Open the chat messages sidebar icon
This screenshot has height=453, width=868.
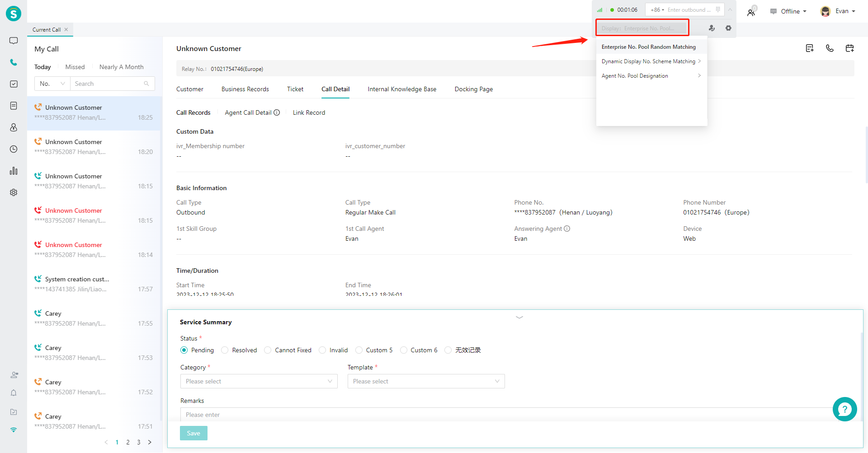tap(14, 41)
